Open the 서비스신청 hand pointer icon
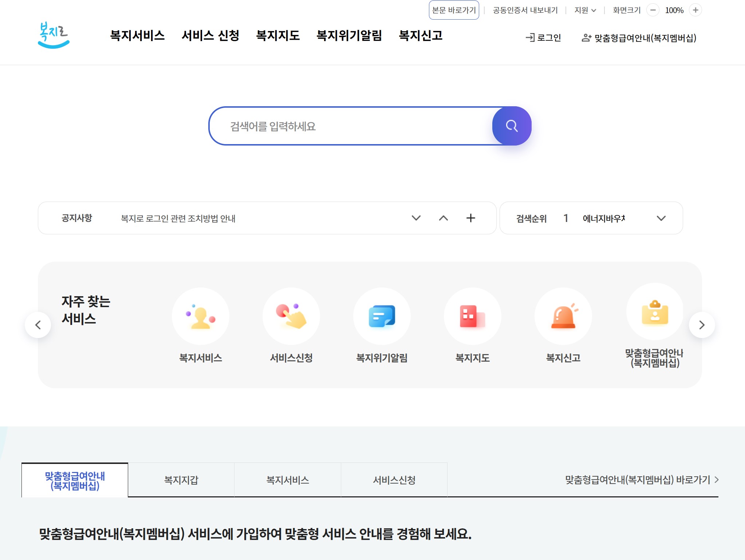 tap(291, 316)
